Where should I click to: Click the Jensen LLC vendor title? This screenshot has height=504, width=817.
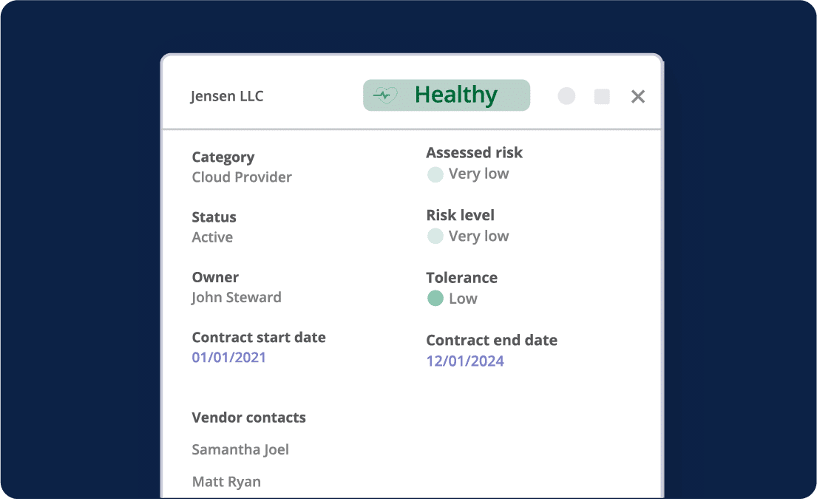pyautogui.click(x=227, y=96)
